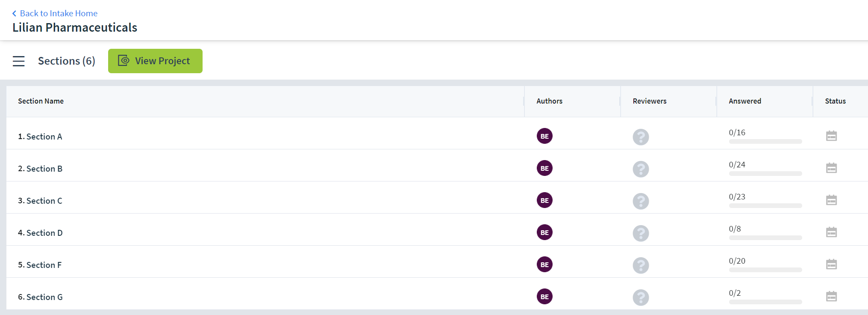Click the BE author avatar for Section G

pos(544,297)
